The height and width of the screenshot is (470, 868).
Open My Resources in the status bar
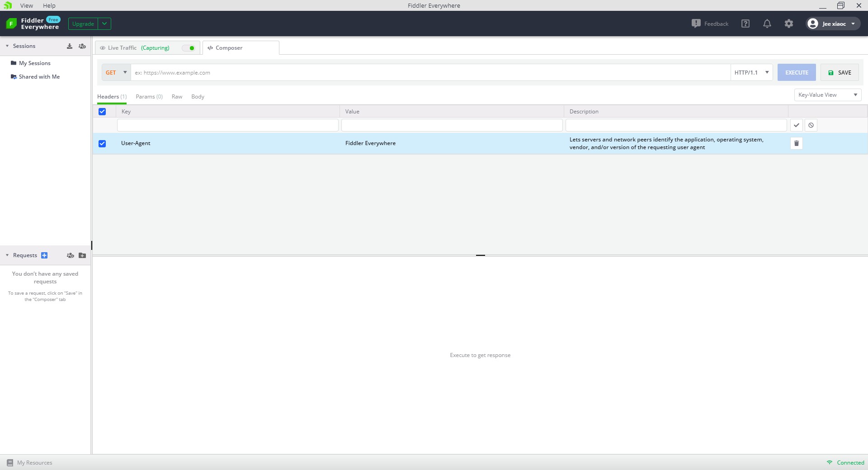coord(30,463)
